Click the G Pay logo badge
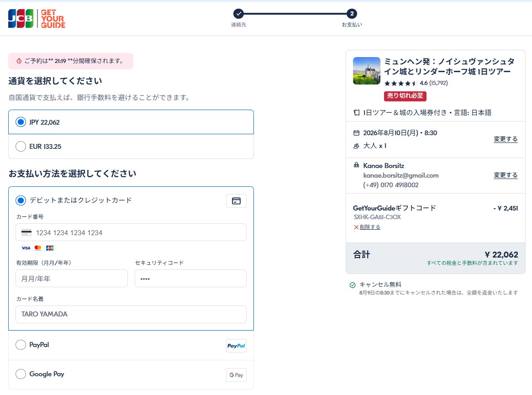 point(236,375)
